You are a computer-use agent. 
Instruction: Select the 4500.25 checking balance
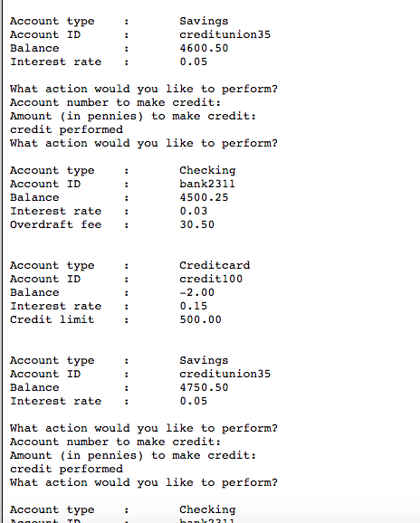(204, 197)
